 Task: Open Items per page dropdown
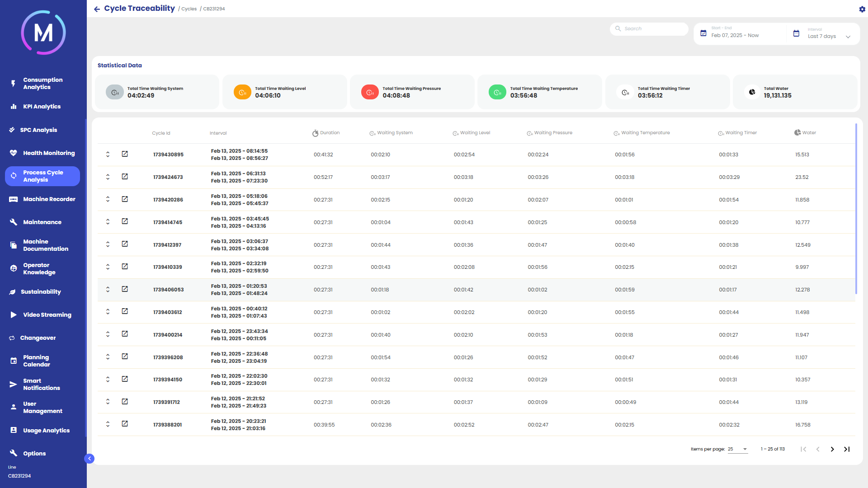point(738,449)
